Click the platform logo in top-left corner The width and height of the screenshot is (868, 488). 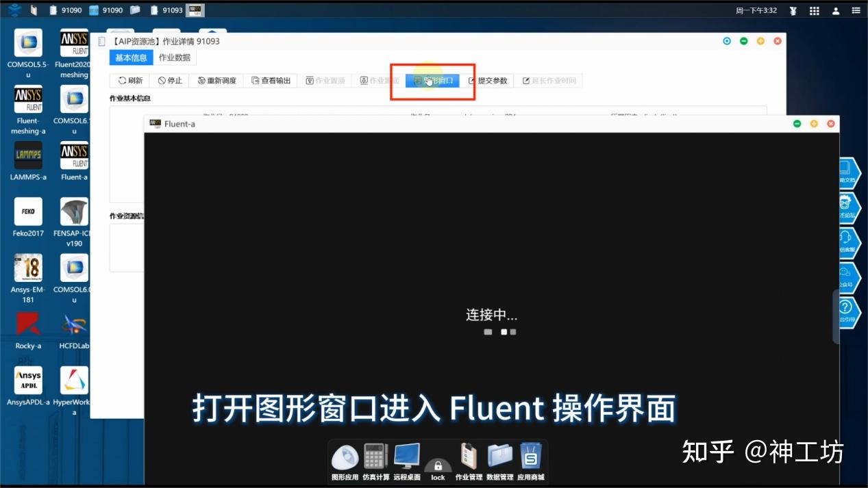(15, 10)
